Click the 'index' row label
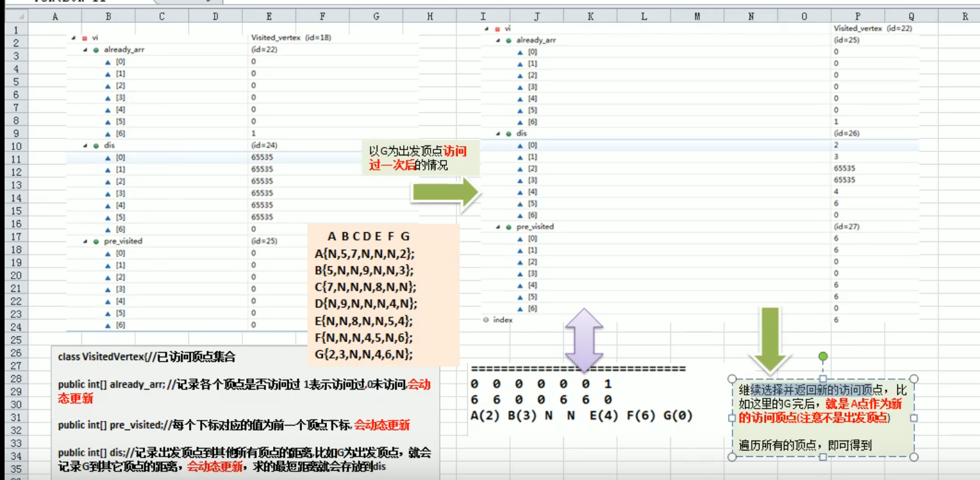980x480 pixels. (x=503, y=320)
